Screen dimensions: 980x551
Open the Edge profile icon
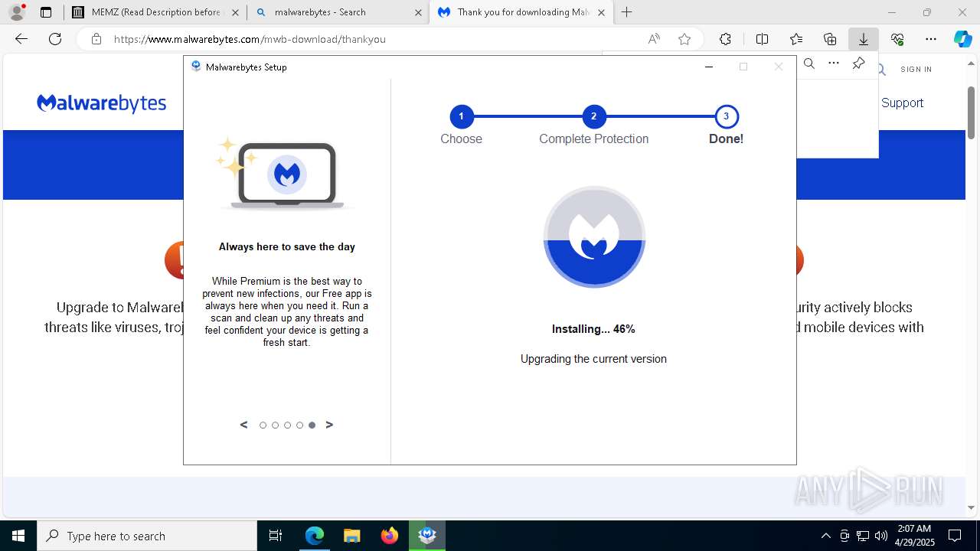17,12
